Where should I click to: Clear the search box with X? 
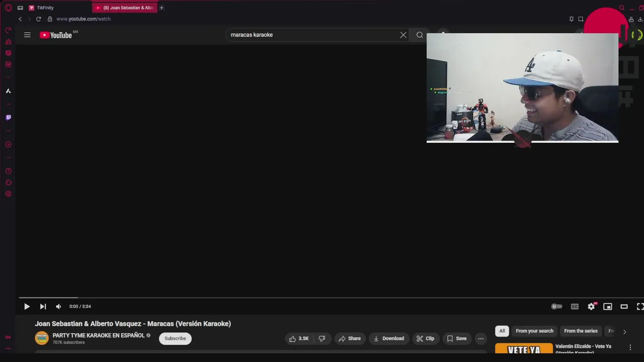point(403,35)
